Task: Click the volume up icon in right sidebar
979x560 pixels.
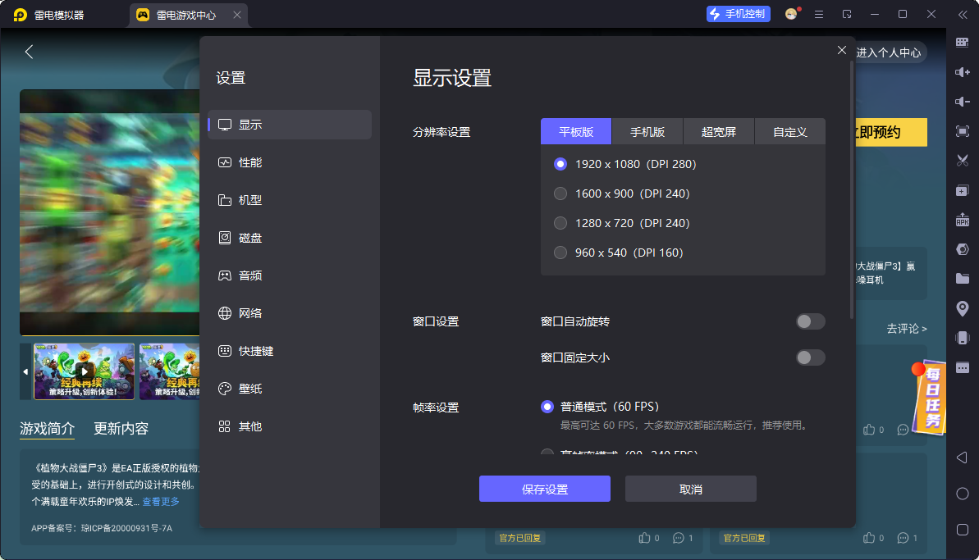Action: tap(962, 72)
